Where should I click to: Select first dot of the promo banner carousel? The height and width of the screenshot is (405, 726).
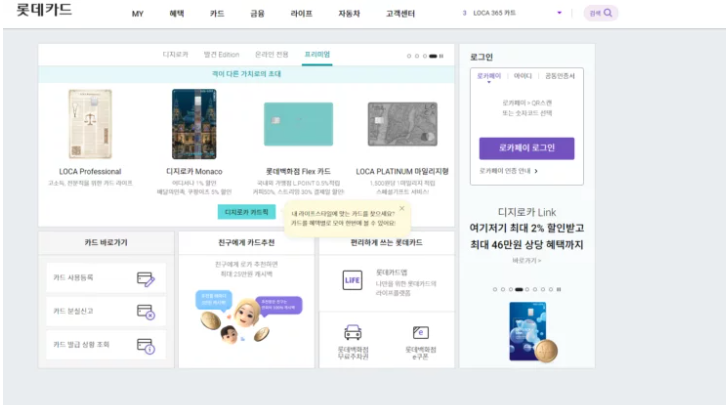point(495,289)
